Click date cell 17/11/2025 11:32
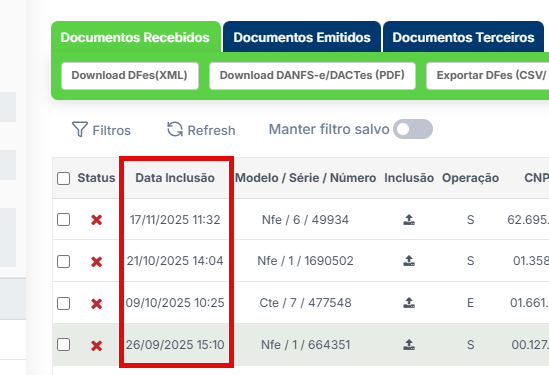The image size is (549, 375). pyautogui.click(x=175, y=220)
